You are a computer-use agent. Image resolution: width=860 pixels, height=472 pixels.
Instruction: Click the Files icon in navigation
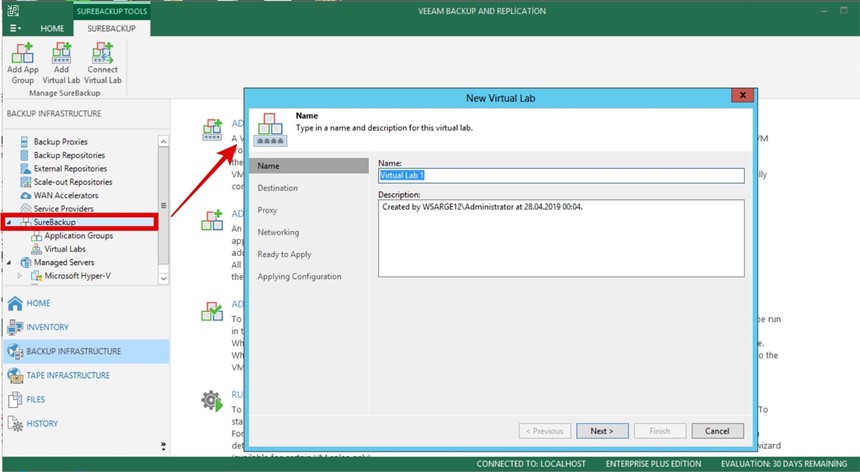click(15, 400)
